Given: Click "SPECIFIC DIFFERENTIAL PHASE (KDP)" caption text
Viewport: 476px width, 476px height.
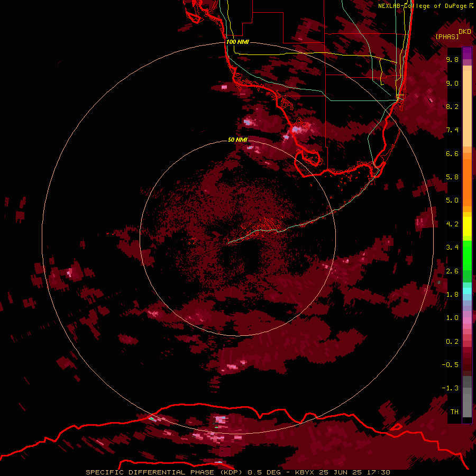Looking at the screenshot, I should click(164, 472).
